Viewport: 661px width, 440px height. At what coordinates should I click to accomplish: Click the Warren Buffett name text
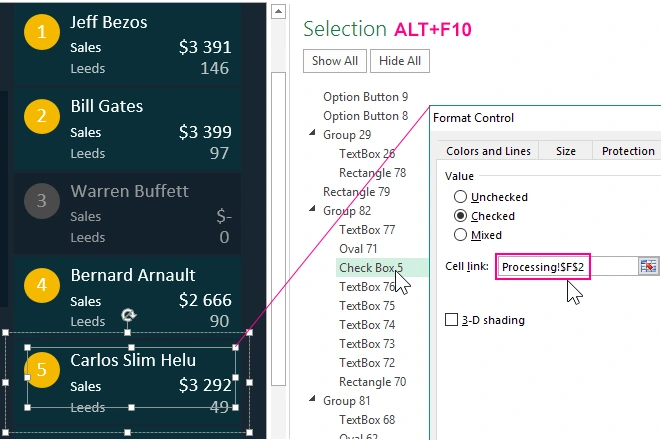tap(133, 190)
